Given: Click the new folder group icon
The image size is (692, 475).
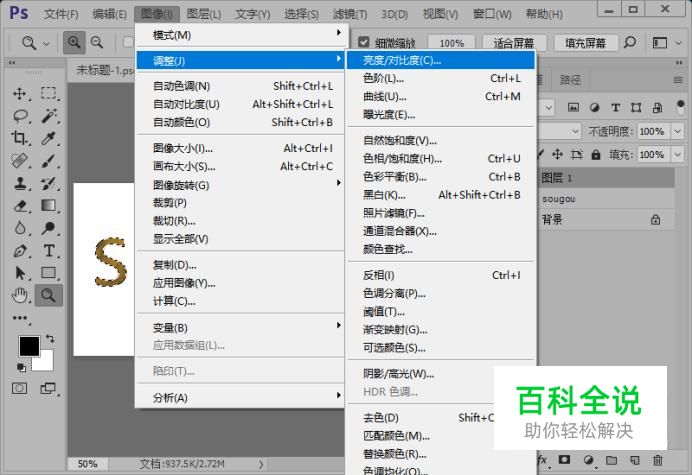Looking at the screenshot, I should 611,460.
